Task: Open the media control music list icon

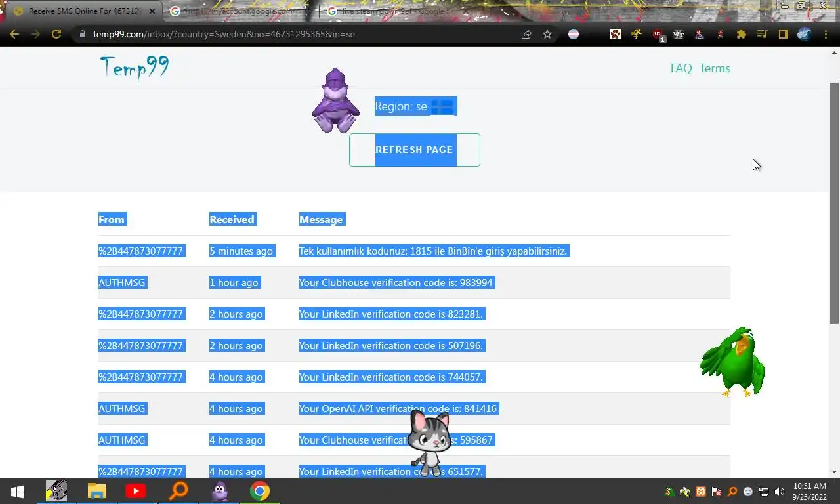Action: click(x=762, y=34)
